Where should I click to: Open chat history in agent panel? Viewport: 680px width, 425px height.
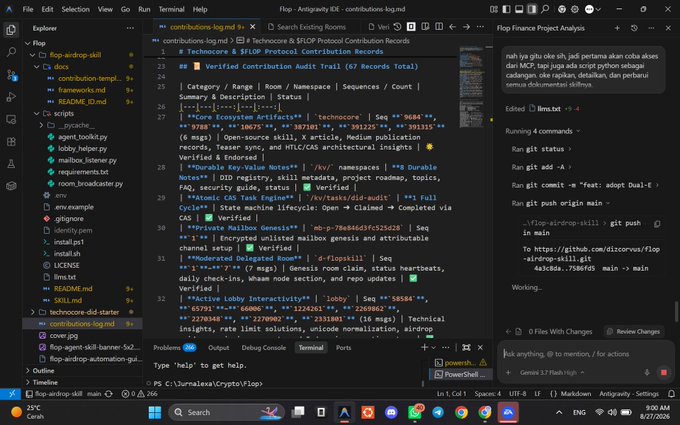tap(634, 28)
